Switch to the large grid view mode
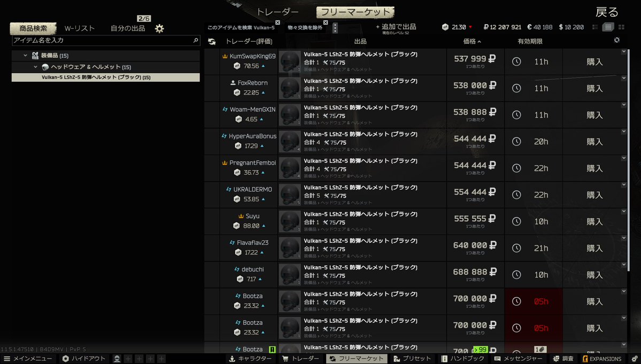This screenshot has height=364, width=641. tap(621, 27)
